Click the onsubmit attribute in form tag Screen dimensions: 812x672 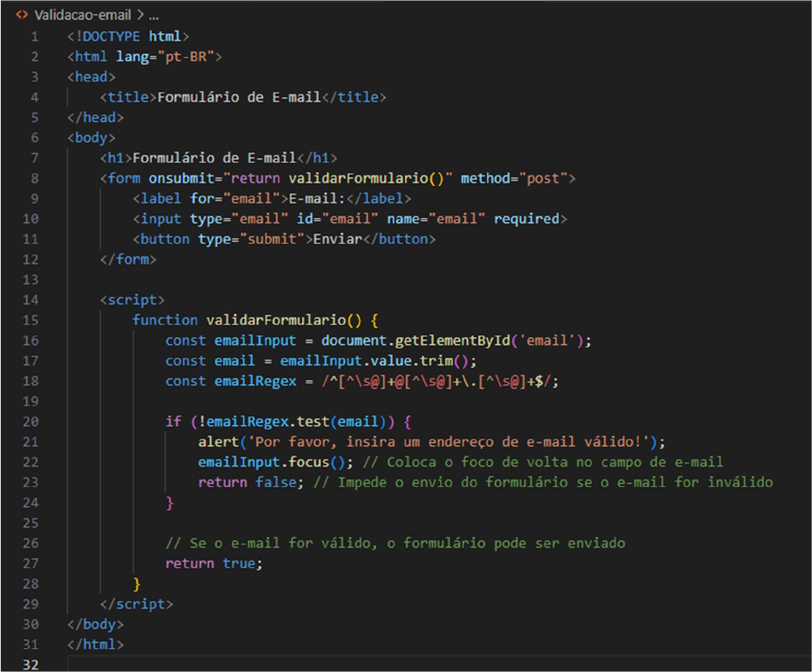[182, 178]
